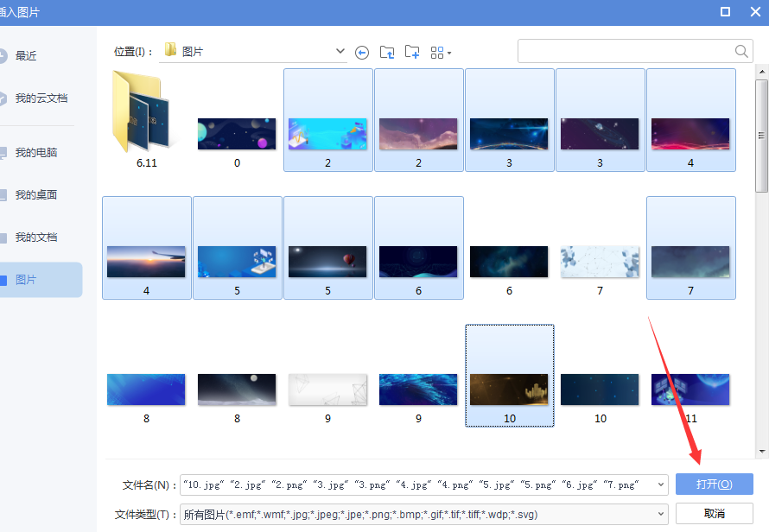Select the 最近 sidebar item
The width and height of the screenshot is (769, 532).
(x=26, y=56)
